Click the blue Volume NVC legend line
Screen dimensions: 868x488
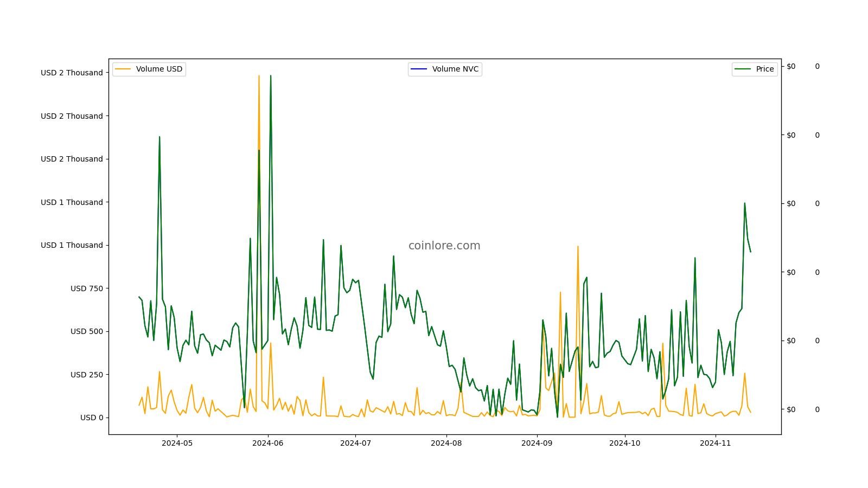[419, 69]
